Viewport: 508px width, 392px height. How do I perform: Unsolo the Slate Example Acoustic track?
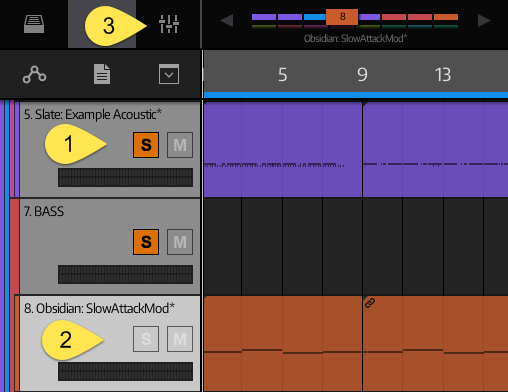146,145
